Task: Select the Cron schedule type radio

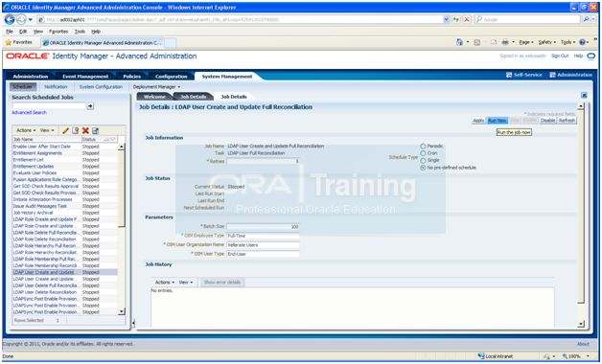Action: 423,153
